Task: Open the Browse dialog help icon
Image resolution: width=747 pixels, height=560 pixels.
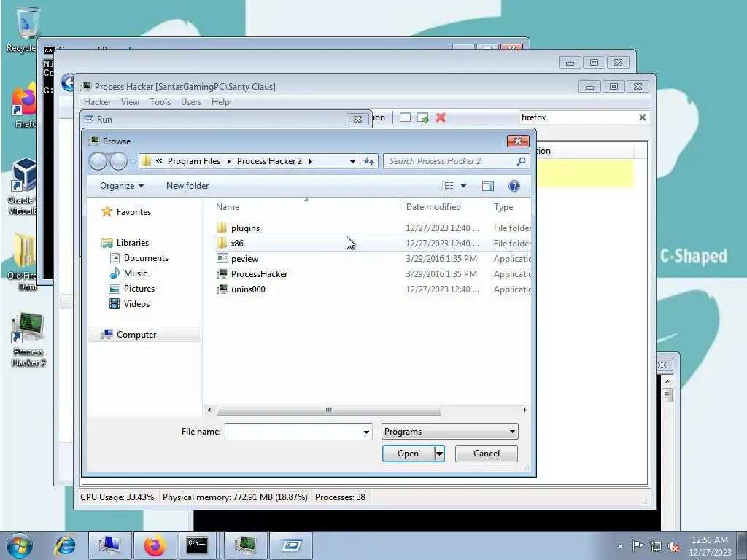Action: click(x=514, y=186)
